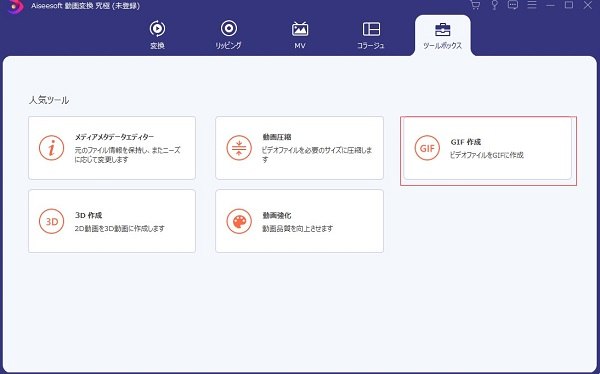Click the 3D round icon

(x=52, y=221)
